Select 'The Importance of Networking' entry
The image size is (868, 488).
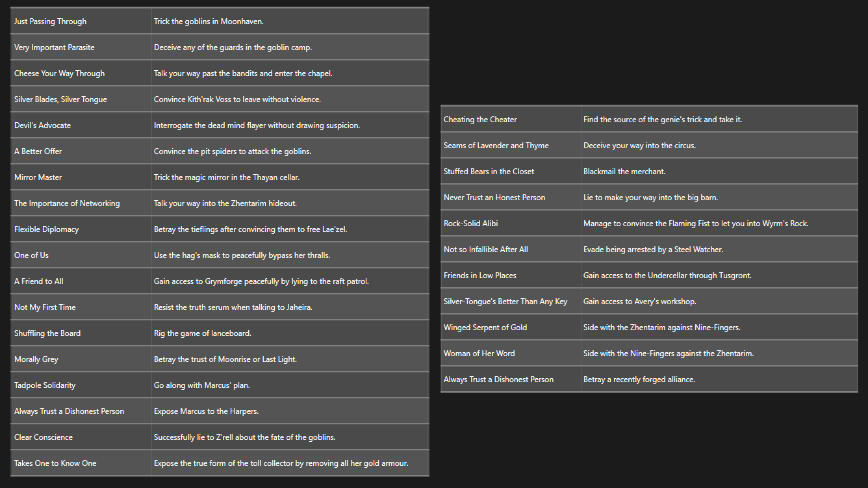coord(67,203)
